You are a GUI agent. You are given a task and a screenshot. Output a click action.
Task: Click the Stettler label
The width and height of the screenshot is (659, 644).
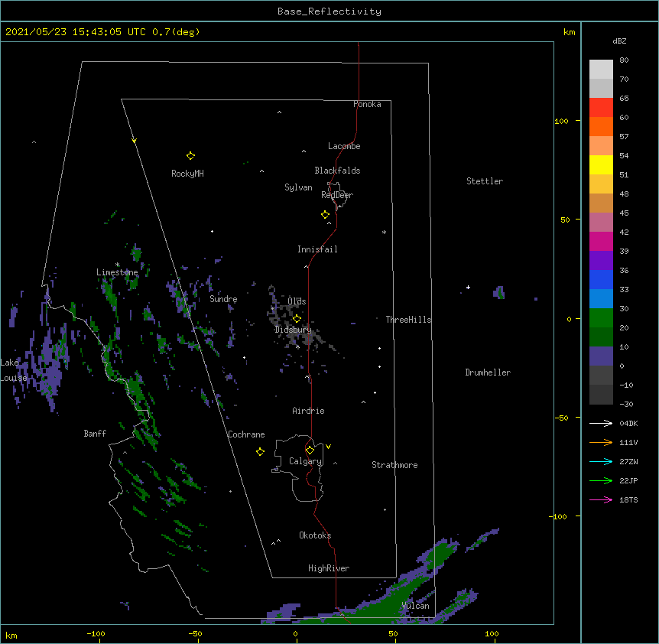pyautogui.click(x=485, y=181)
